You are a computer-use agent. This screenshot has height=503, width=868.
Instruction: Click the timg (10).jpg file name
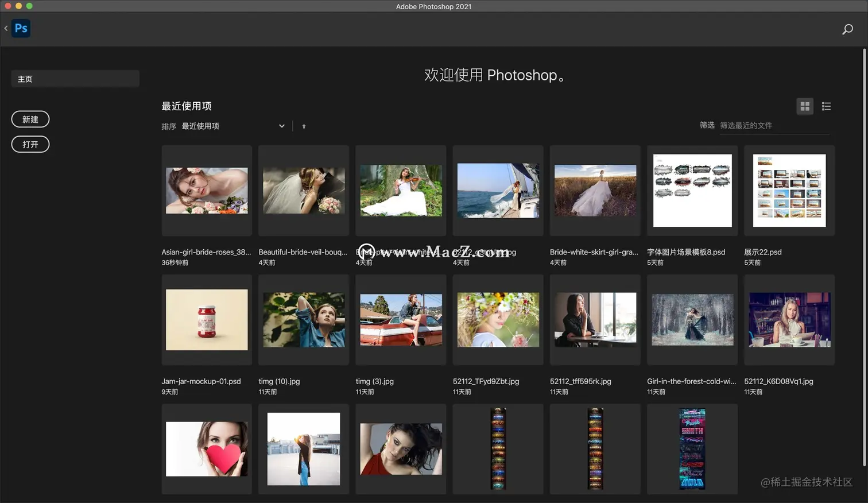click(x=279, y=381)
